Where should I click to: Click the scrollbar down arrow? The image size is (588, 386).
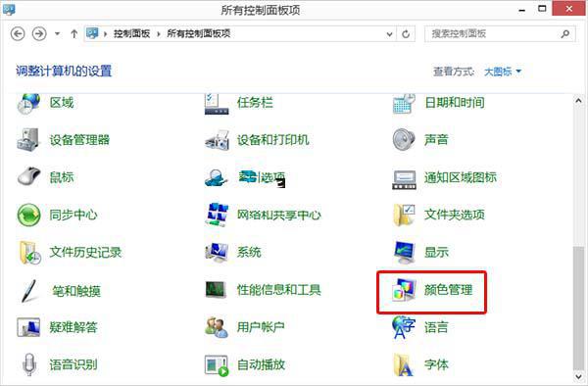point(578,376)
